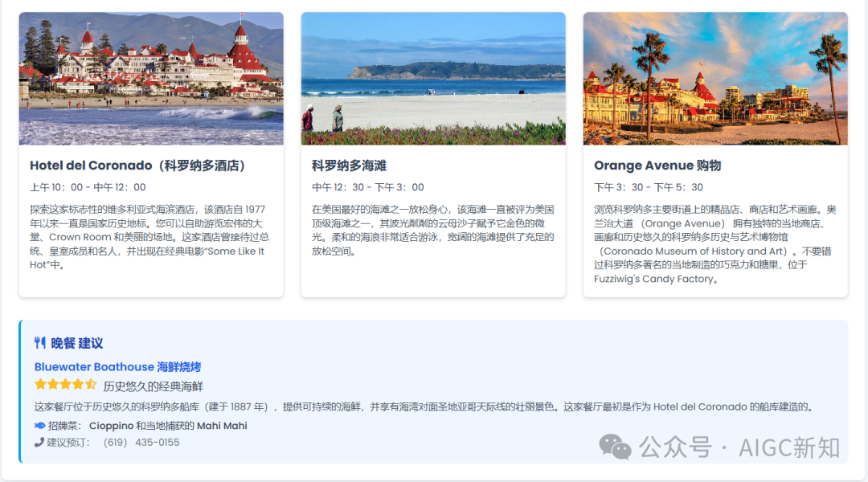The height and width of the screenshot is (482, 868).
Task: Click the Orange Avenue description paragraph
Action: point(714,244)
